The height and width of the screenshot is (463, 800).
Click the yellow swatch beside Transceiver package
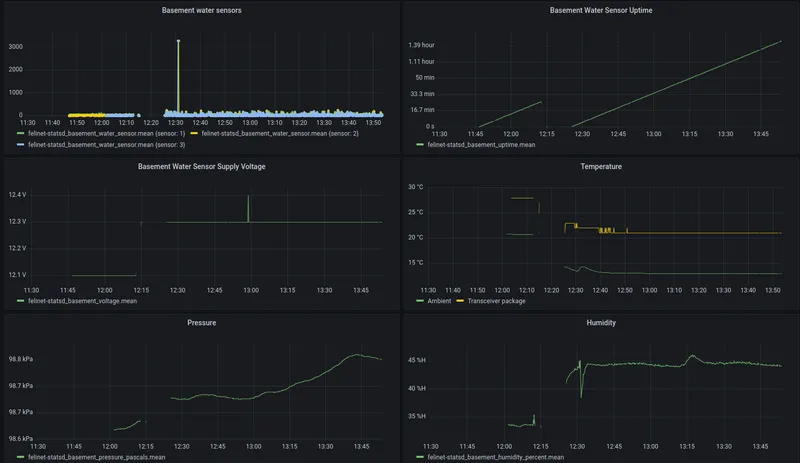click(x=460, y=301)
